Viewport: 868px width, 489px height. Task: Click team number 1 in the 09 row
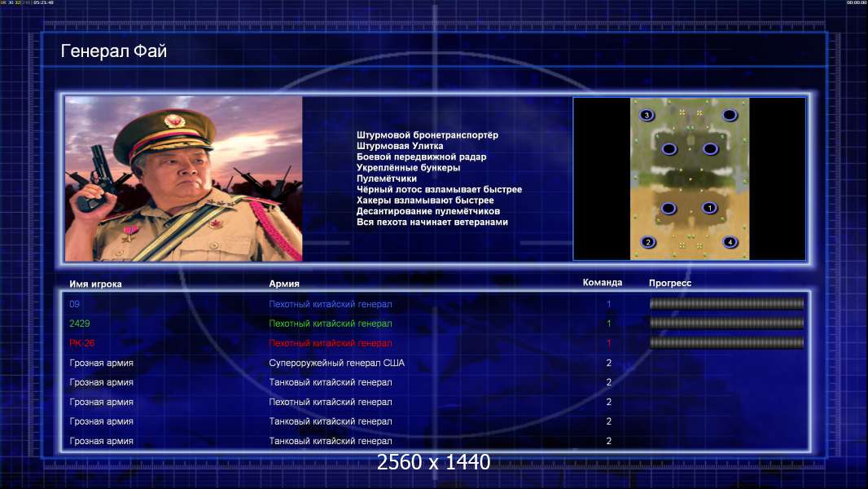tap(608, 304)
